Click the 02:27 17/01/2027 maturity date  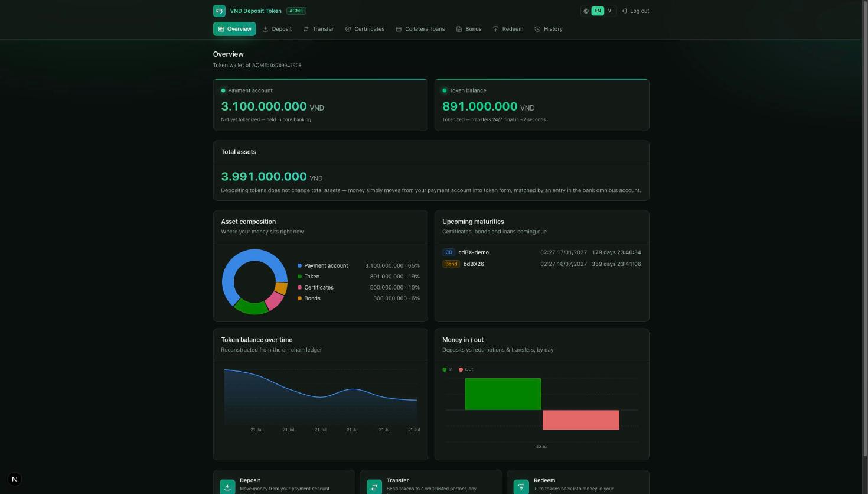tap(563, 252)
